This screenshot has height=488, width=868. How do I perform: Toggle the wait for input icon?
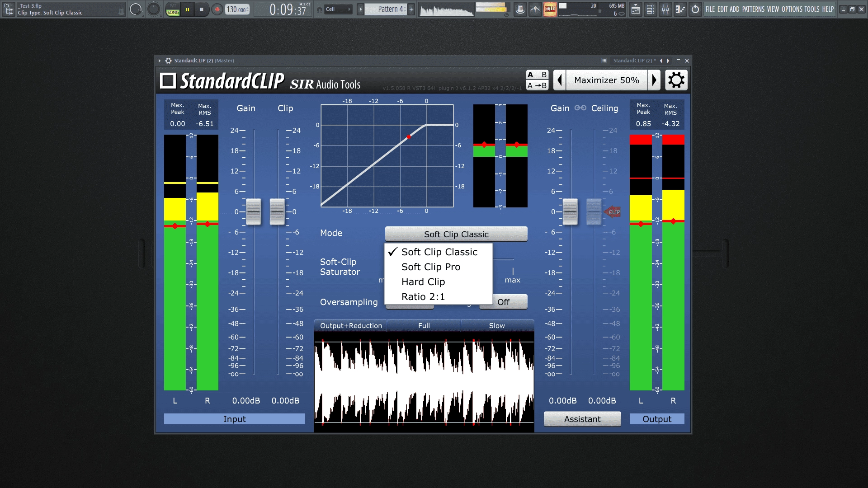click(x=535, y=9)
